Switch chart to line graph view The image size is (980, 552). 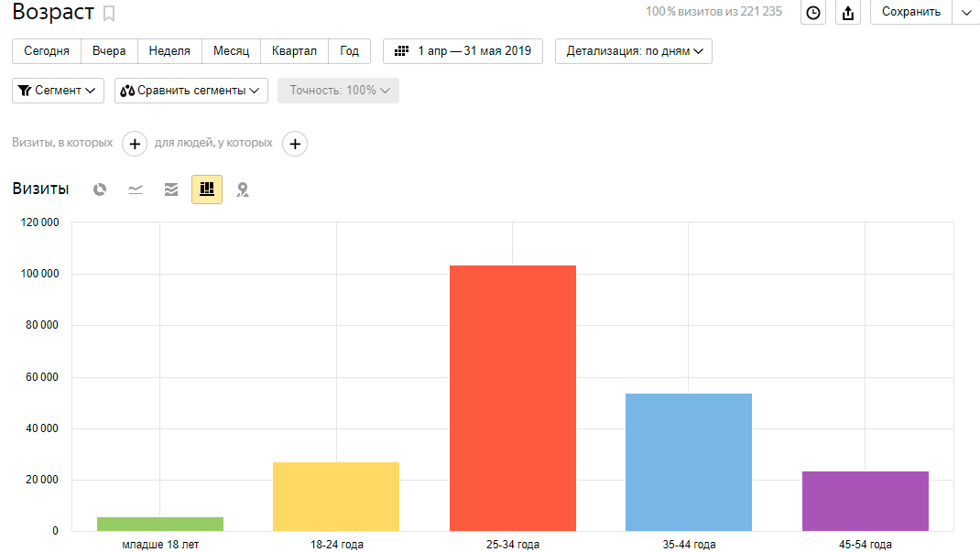click(x=136, y=189)
